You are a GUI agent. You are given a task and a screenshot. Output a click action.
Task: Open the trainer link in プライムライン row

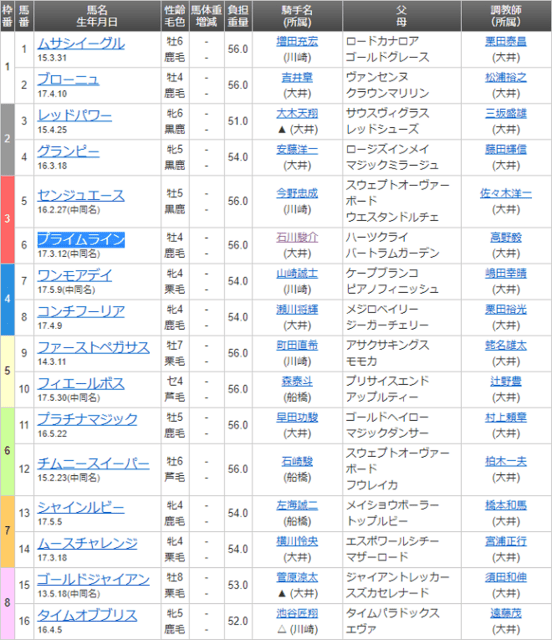click(505, 237)
